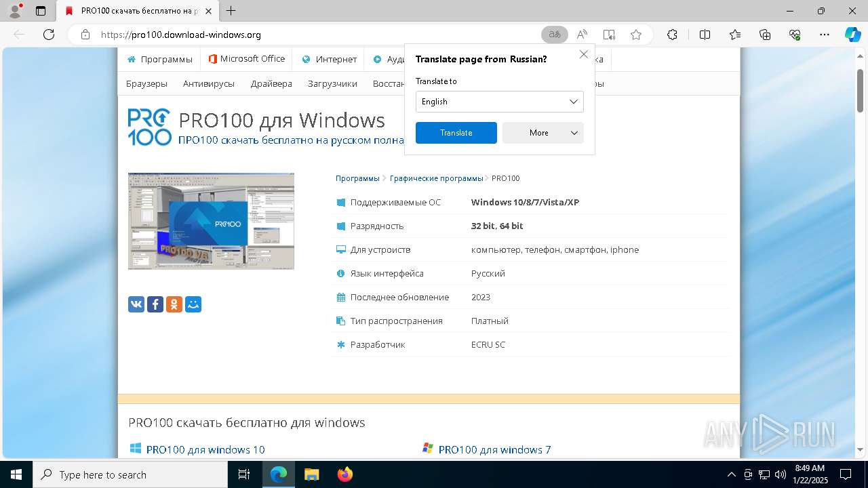Open Settings and more ellipsis menu

click(x=825, y=35)
